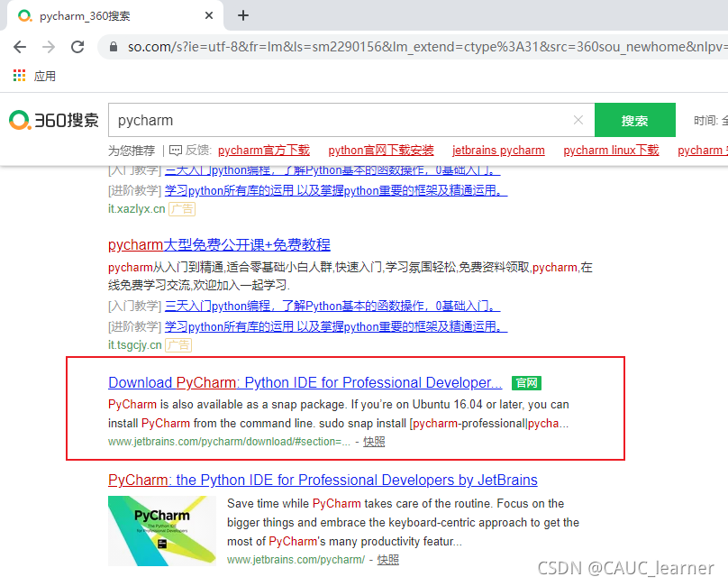Image resolution: width=728 pixels, height=586 pixels.
Task: Click the green 官网 badge
Action: [x=526, y=383]
